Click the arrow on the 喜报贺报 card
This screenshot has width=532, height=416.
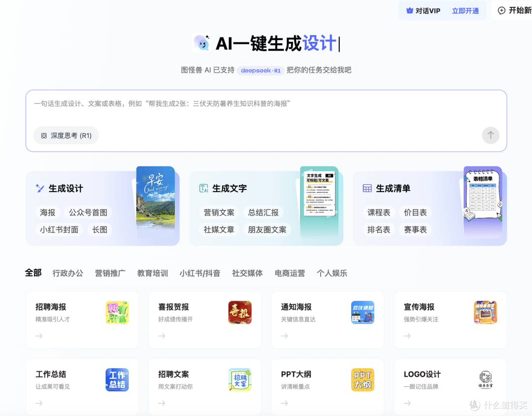tap(162, 336)
